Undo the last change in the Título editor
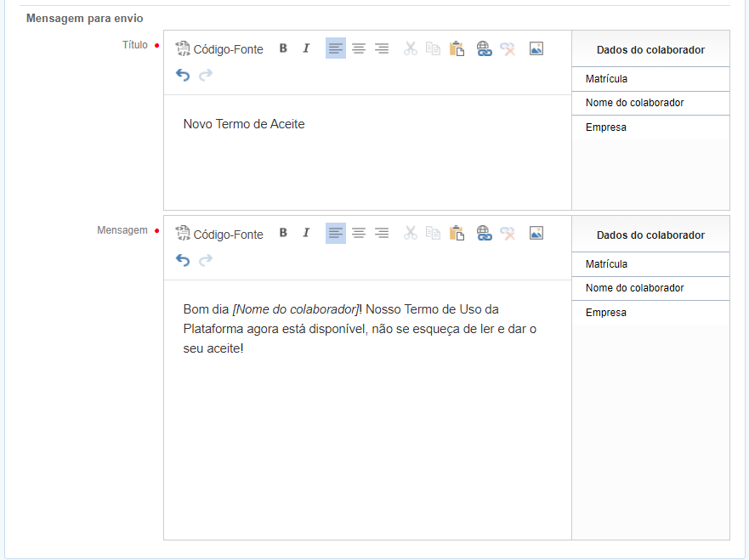Image resolution: width=749 pixels, height=560 pixels. [x=183, y=75]
